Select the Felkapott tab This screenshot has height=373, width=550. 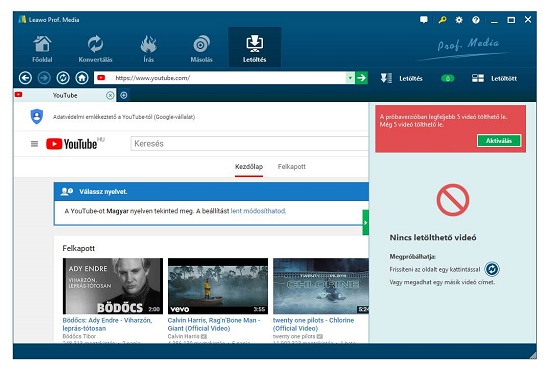click(x=292, y=167)
